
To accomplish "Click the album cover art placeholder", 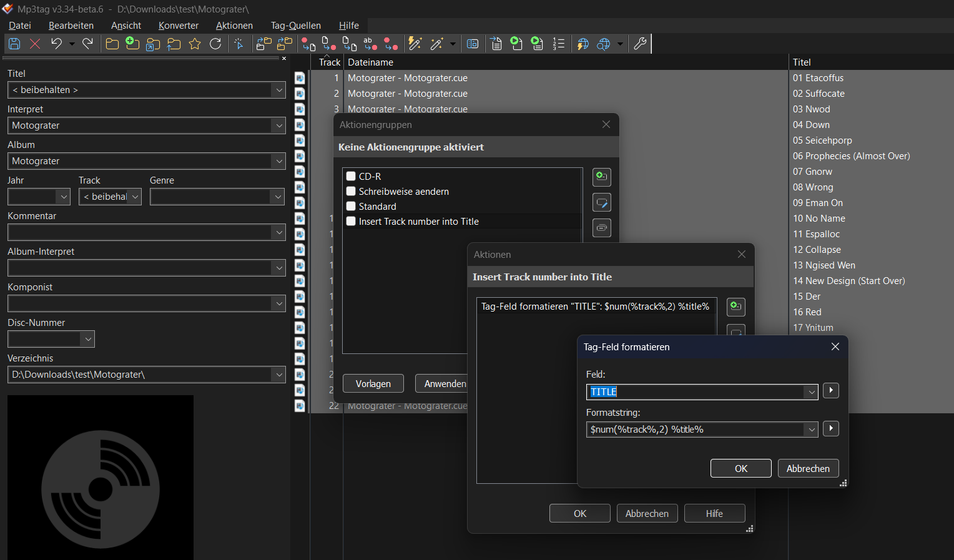I will [x=101, y=478].
